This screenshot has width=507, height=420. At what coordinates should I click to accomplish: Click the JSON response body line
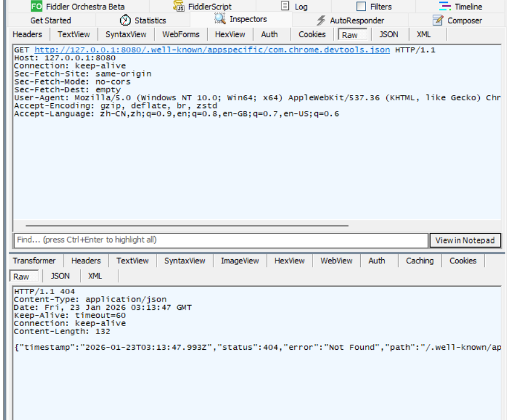pyautogui.click(x=258, y=347)
